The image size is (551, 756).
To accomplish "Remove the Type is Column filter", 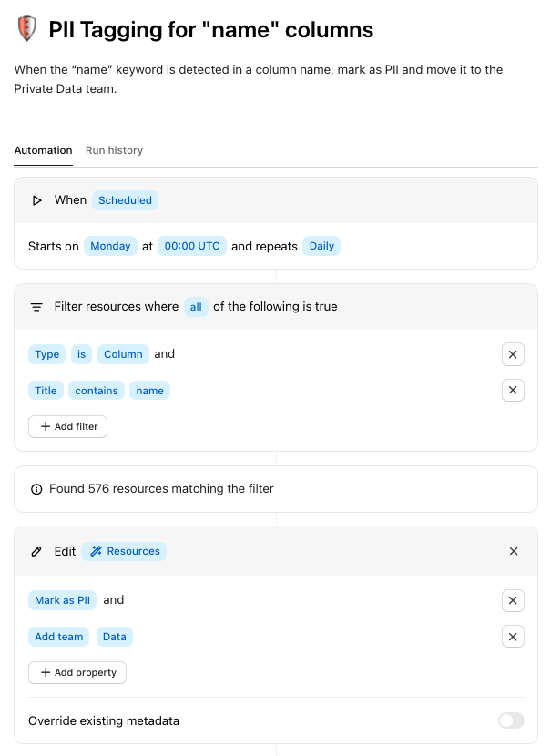I will click(513, 354).
